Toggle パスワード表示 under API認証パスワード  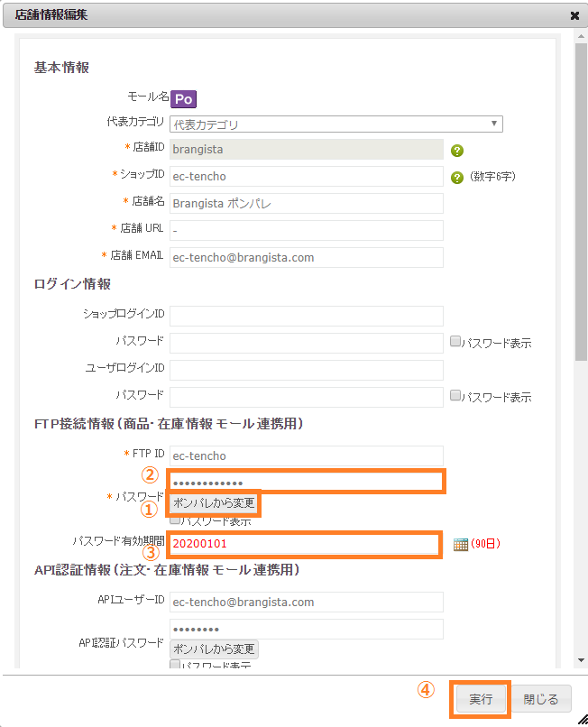tap(175, 665)
